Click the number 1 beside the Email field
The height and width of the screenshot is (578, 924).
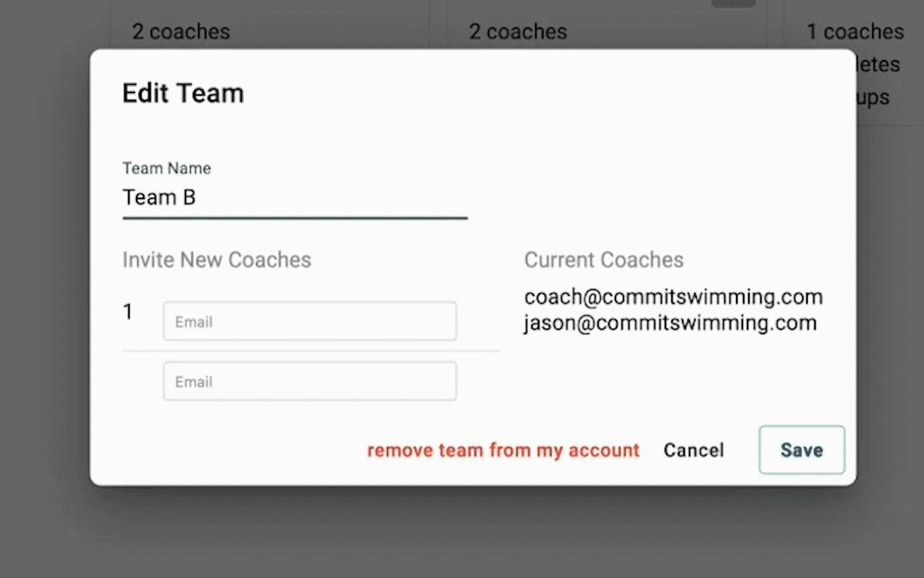tap(128, 311)
